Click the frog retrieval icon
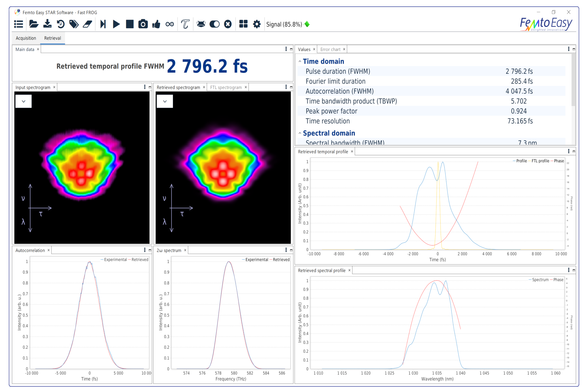 point(201,24)
